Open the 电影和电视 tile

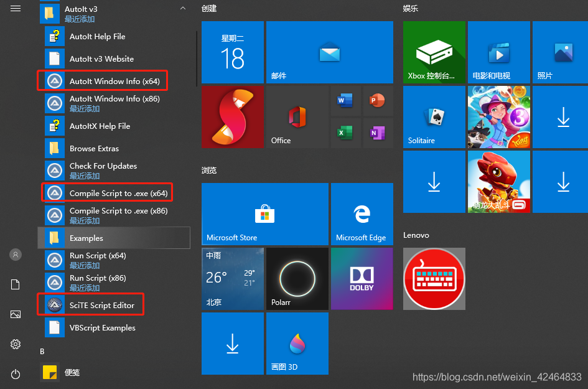(x=499, y=52)
